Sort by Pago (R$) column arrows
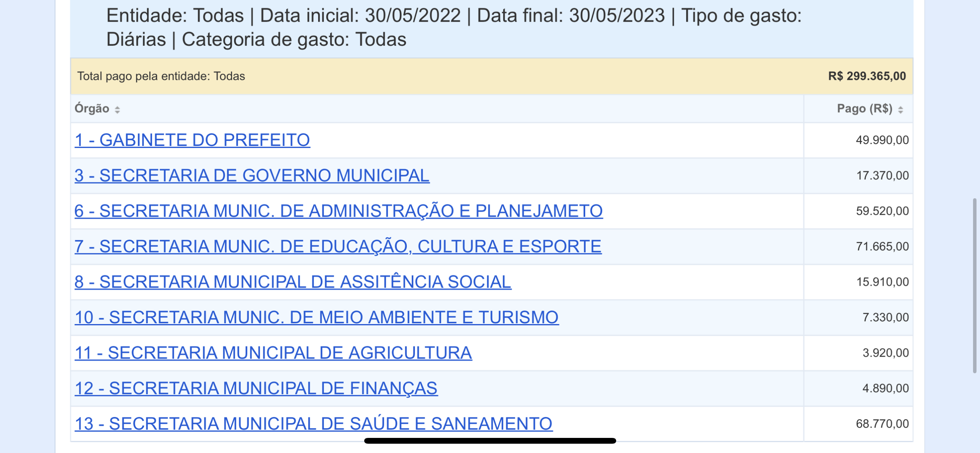 click(x=901, y=110)
